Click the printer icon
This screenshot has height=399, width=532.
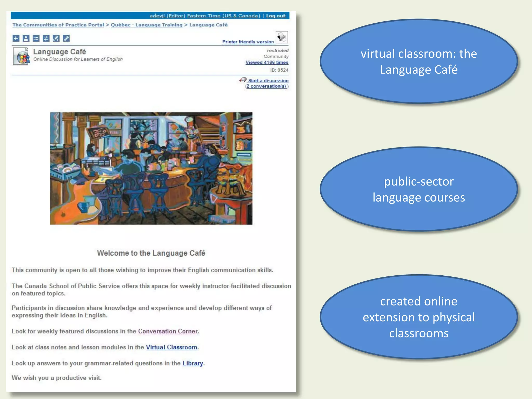click(x=282, y=37)
